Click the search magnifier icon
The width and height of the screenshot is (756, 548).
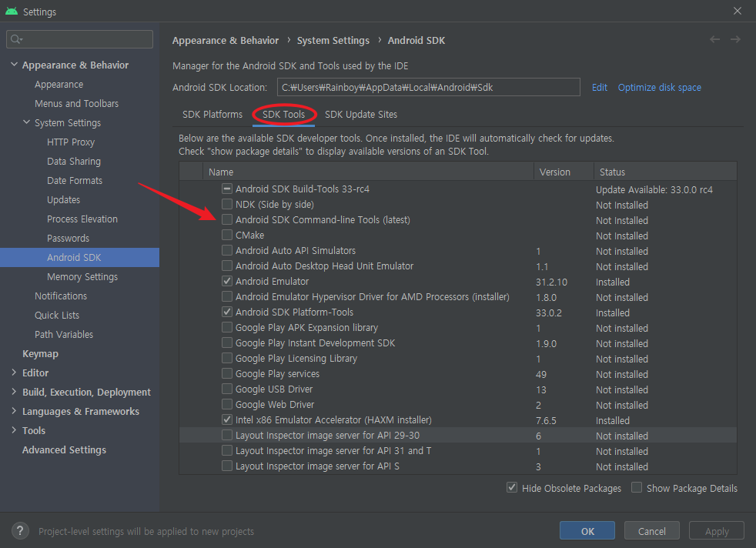click(16, 39)
